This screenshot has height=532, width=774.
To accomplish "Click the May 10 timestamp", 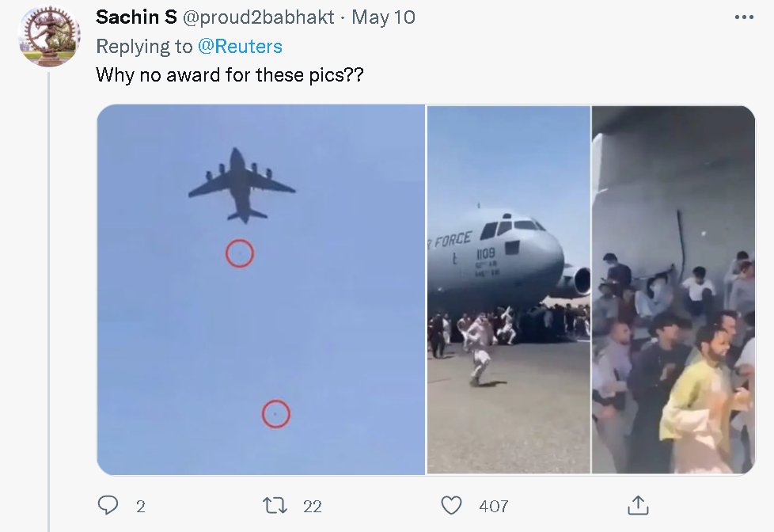I will pyautogui.click(x=383, y=17).
